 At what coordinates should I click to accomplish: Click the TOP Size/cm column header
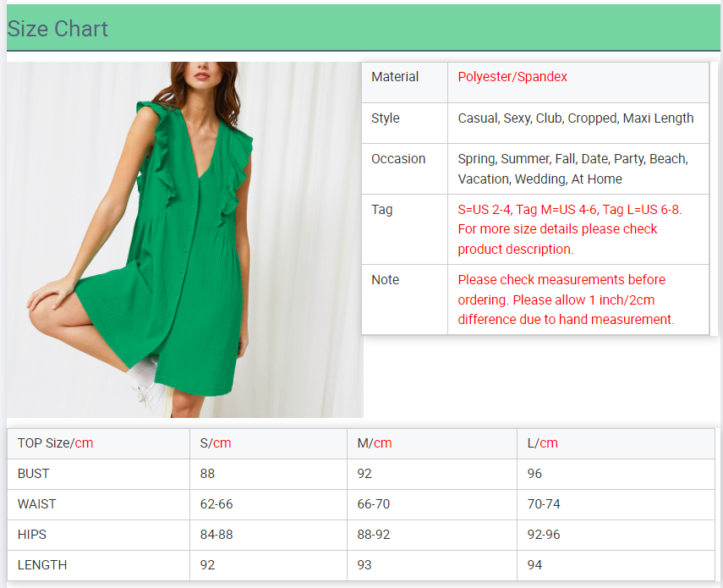(56, 443)
